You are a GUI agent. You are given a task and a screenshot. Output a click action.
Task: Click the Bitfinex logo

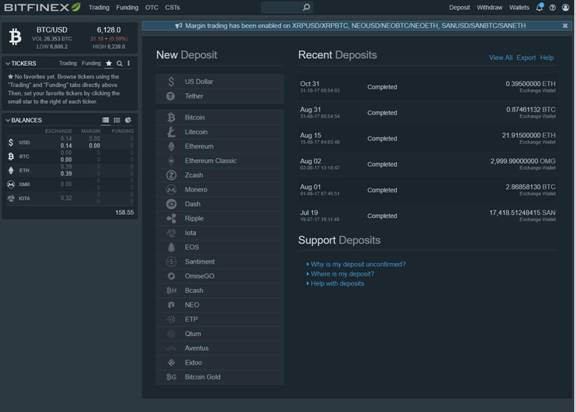click(x=42, y=7)
